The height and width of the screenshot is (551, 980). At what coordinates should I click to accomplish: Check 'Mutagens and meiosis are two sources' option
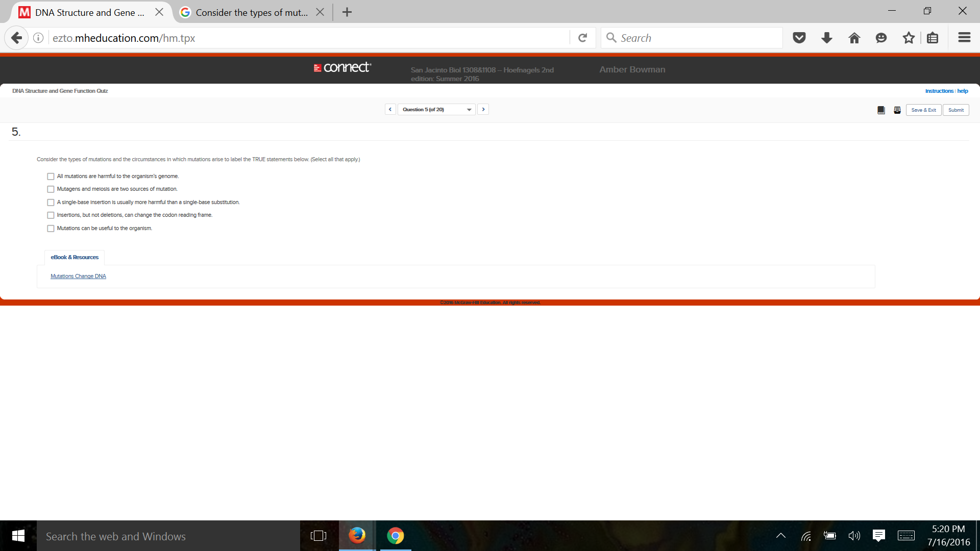click(51, 189)
